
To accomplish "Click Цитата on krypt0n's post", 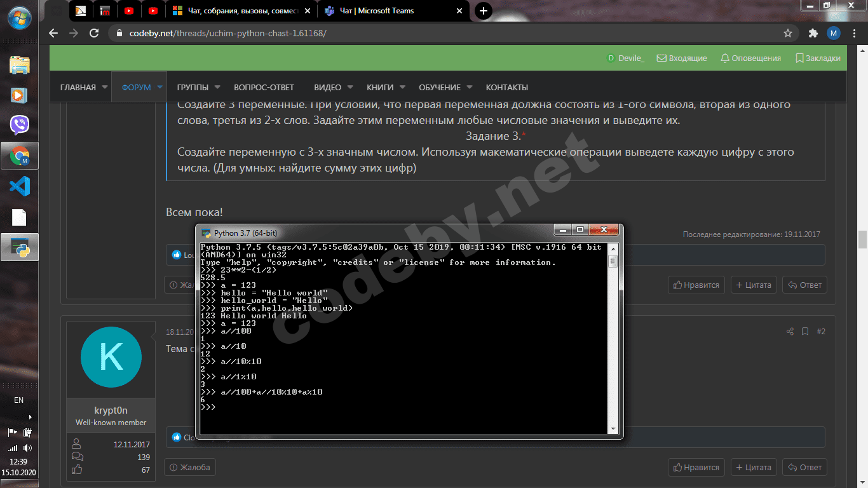I will (x=754, y=467).
